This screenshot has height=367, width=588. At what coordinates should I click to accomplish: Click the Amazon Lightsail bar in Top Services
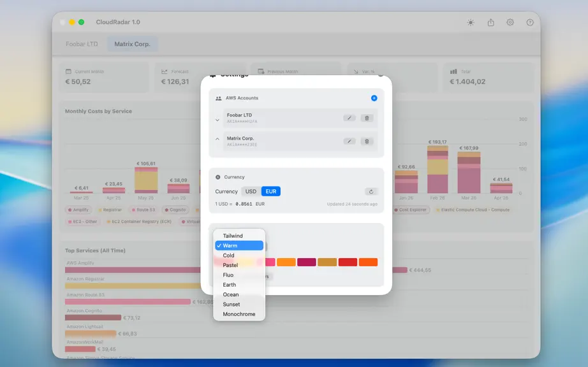click(91, 333)
